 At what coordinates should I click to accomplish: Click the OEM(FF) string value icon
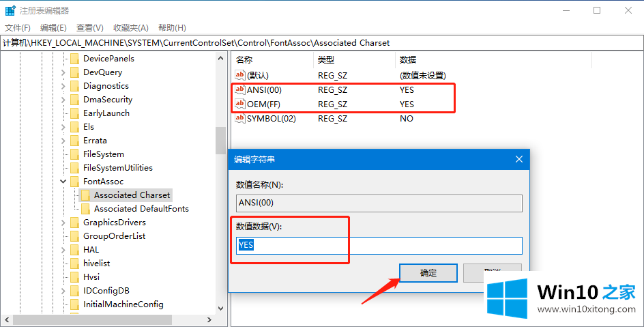click(x=239, y=104)
